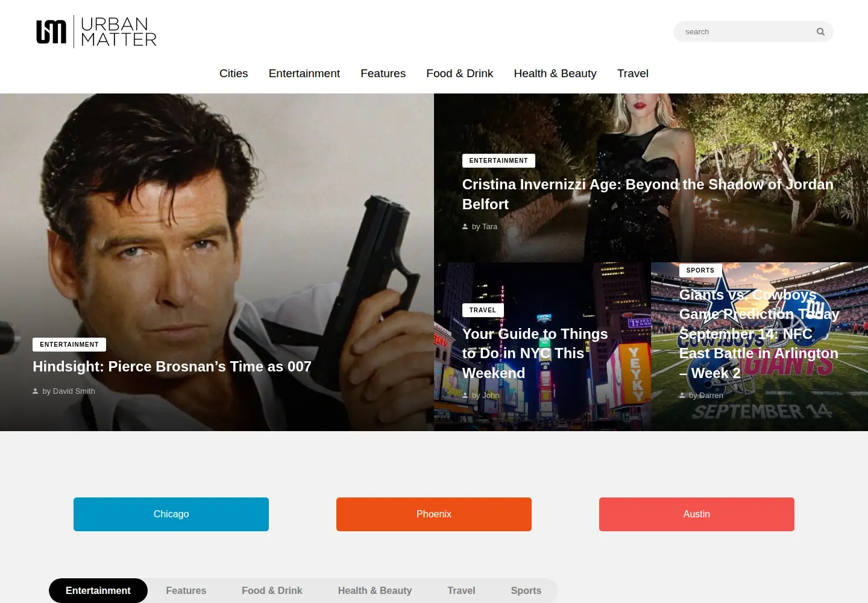Open author Darren's page
This screenshot has height=603, width=868.
coord(711,396)
